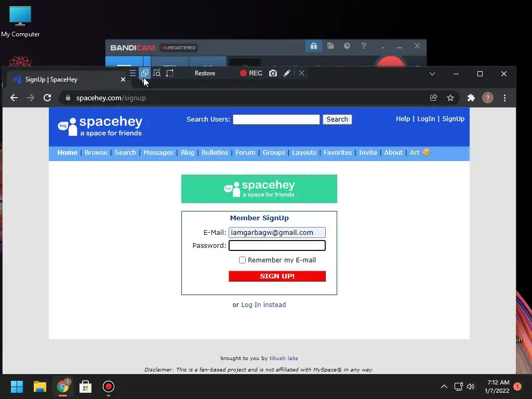Open the Windows Start menu
This screenshot has height=399, width=532.
point(17,387)
